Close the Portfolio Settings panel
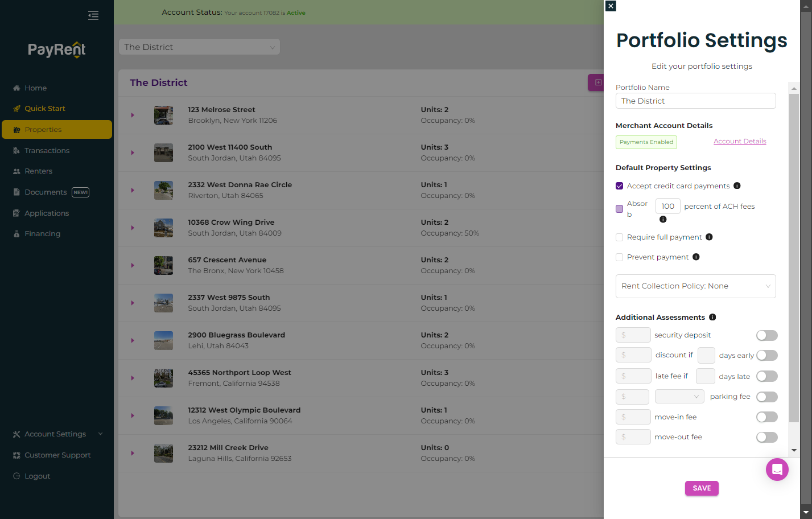The image size is (812, 519). point(611,6)
